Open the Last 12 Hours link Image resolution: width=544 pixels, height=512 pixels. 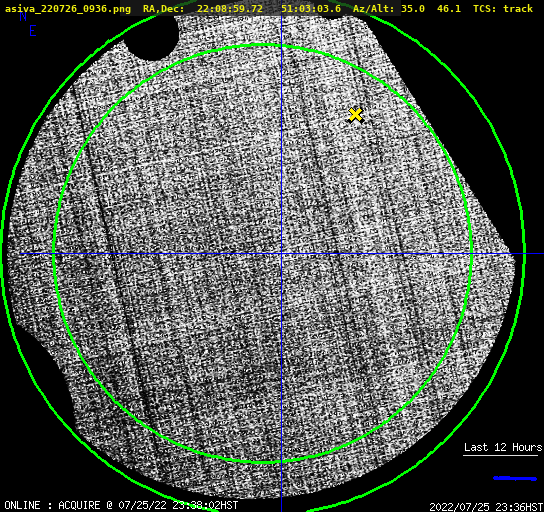click(x=503, y=447)
